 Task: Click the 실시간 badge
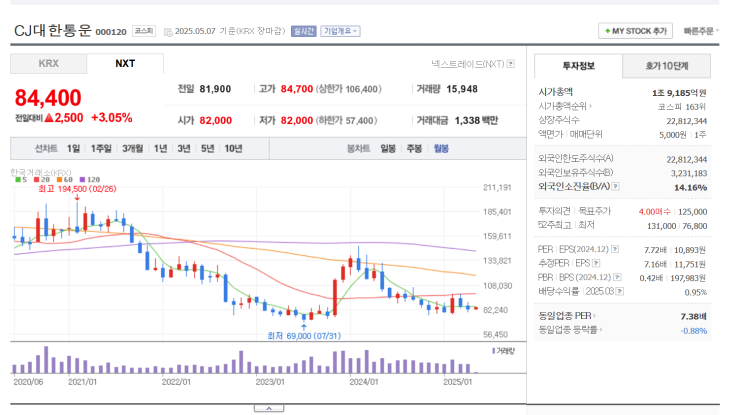pos(303,31)
